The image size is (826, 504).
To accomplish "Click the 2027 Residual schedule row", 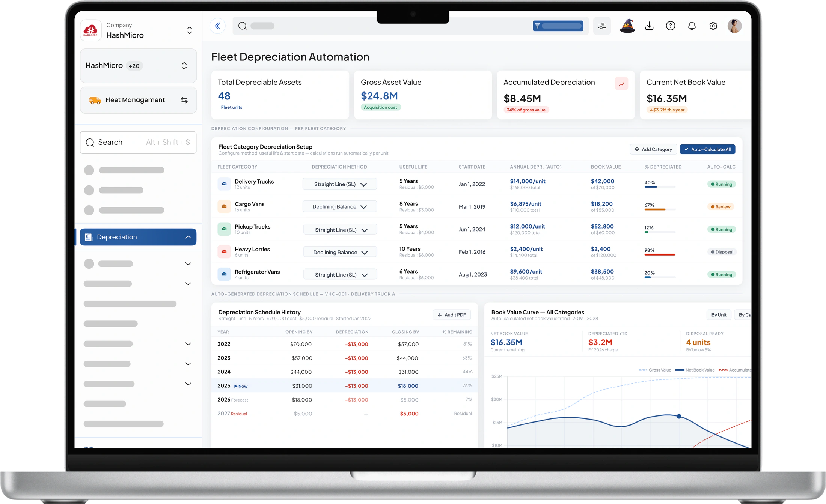I will [345, 414].
